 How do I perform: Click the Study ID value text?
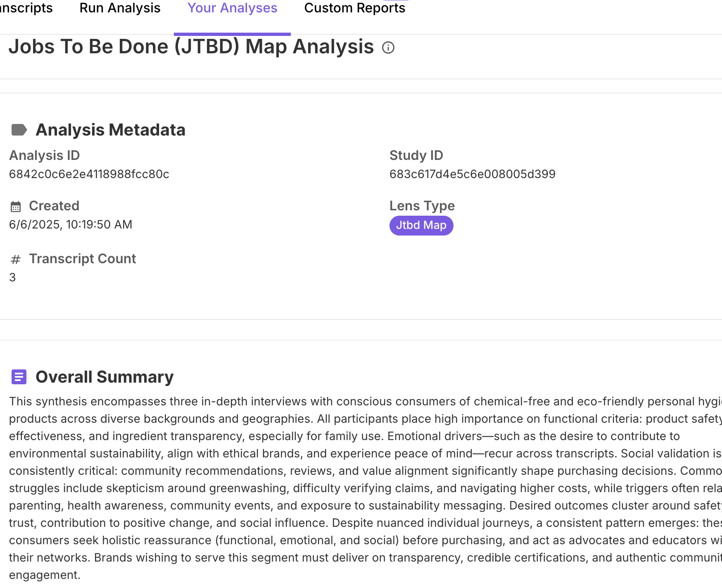(472, 174)
